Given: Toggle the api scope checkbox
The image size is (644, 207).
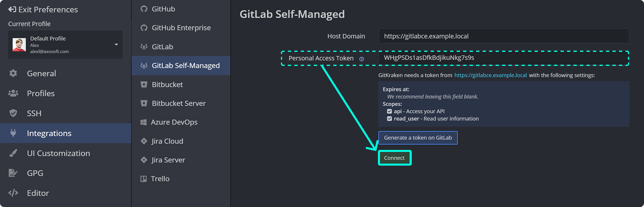Looking at the screenshot, I should tap(389, 111).
